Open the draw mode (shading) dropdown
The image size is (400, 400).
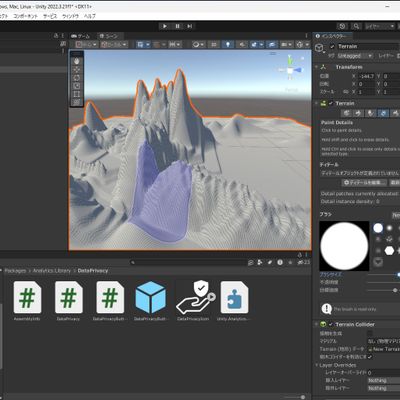pyautogui.click(x=198, y=44)
